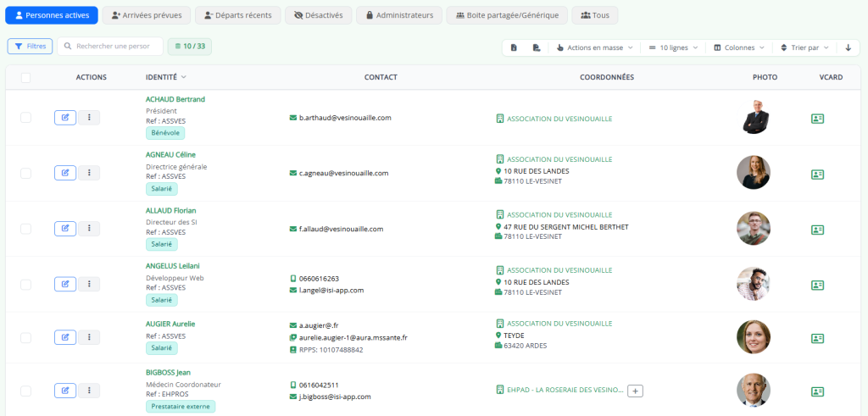Download vCard for AGNEAU Céline
Viewport: 868px width, 416px height.
(x=818, y=175)
